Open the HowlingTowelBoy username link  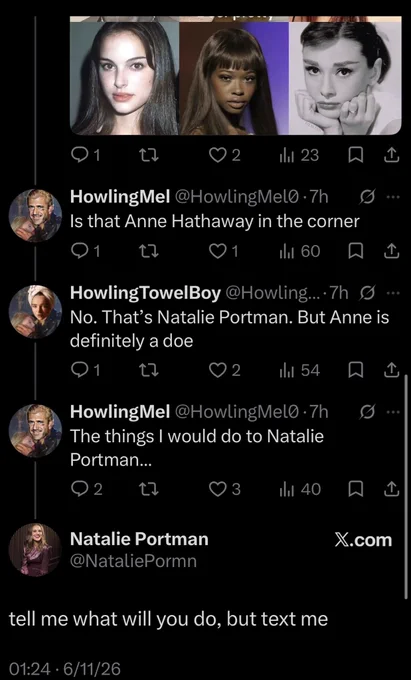[x=145, y=294]
